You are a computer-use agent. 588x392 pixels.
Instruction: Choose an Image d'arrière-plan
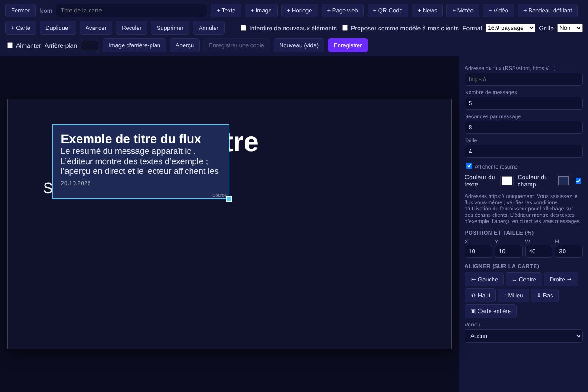[135, 45]
